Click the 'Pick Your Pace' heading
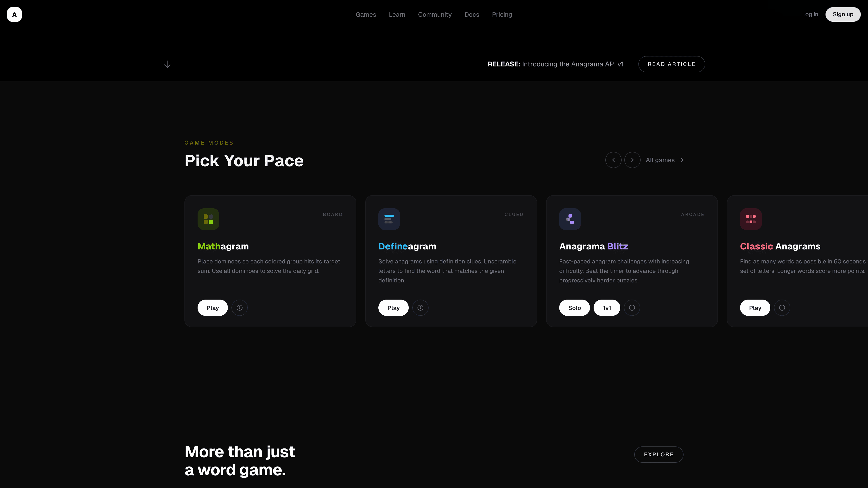868x488 pixels. click(244, 161)
